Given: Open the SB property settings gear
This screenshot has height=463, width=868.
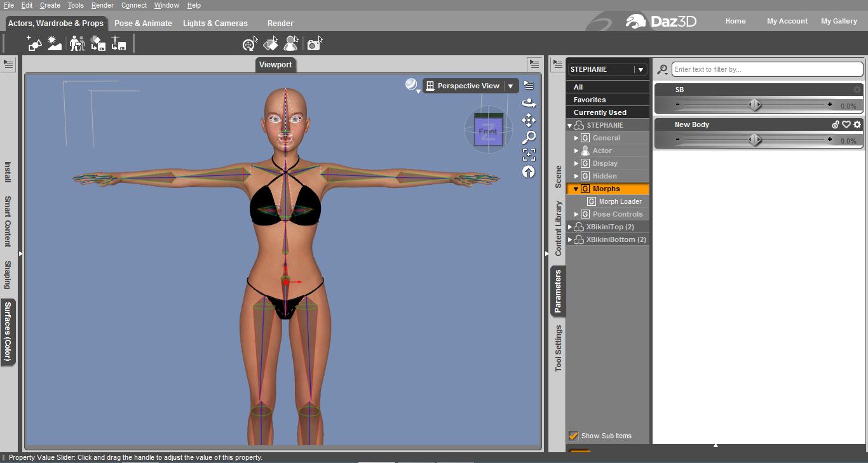Looking at the screenshot, I should point(857,90).
